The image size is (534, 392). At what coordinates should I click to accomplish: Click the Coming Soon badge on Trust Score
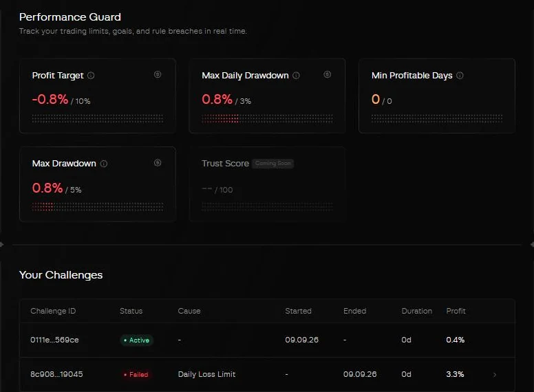273,164
